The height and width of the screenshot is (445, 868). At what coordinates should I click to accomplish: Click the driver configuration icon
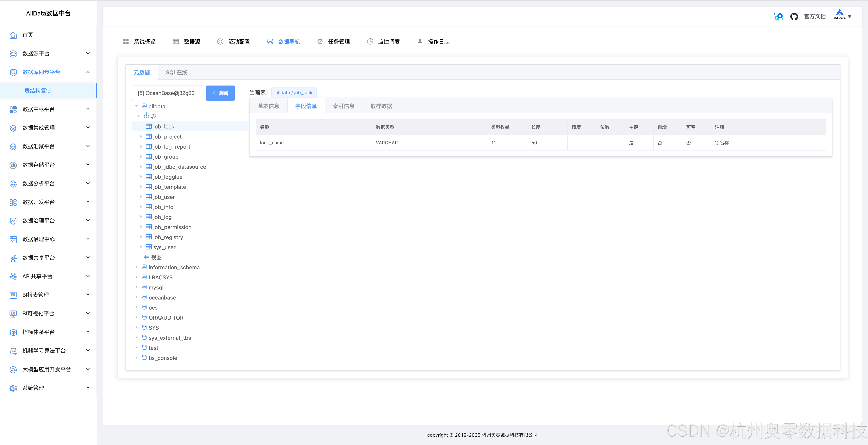[220, 41]
